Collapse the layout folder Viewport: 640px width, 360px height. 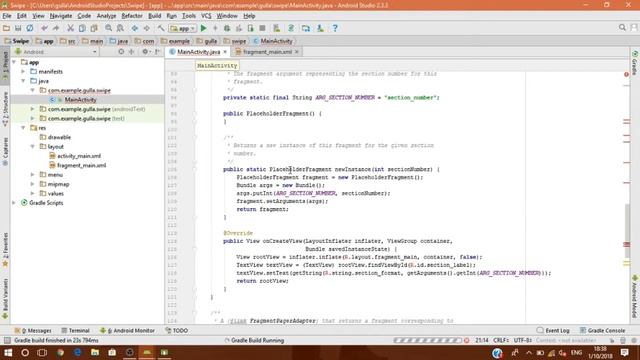click(x=33, y=146)
